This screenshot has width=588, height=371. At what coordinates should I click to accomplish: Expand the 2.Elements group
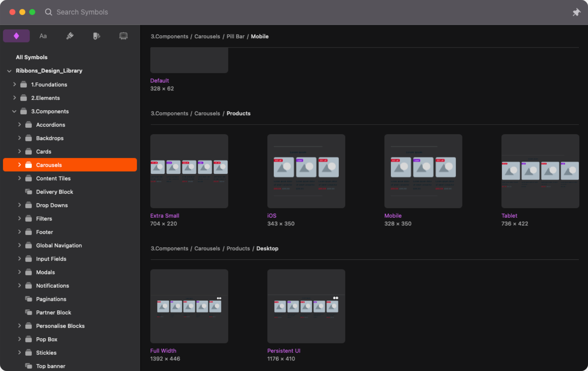point(14,98)
